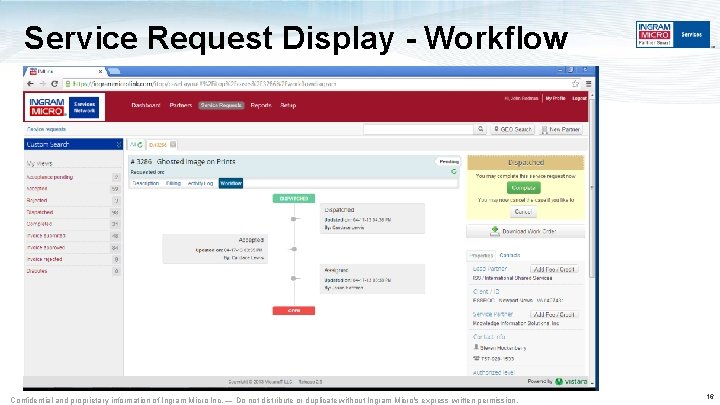This screenshot has height=405, width=720.
Task: Click the Vistara logo in footer
Action: 571,381
